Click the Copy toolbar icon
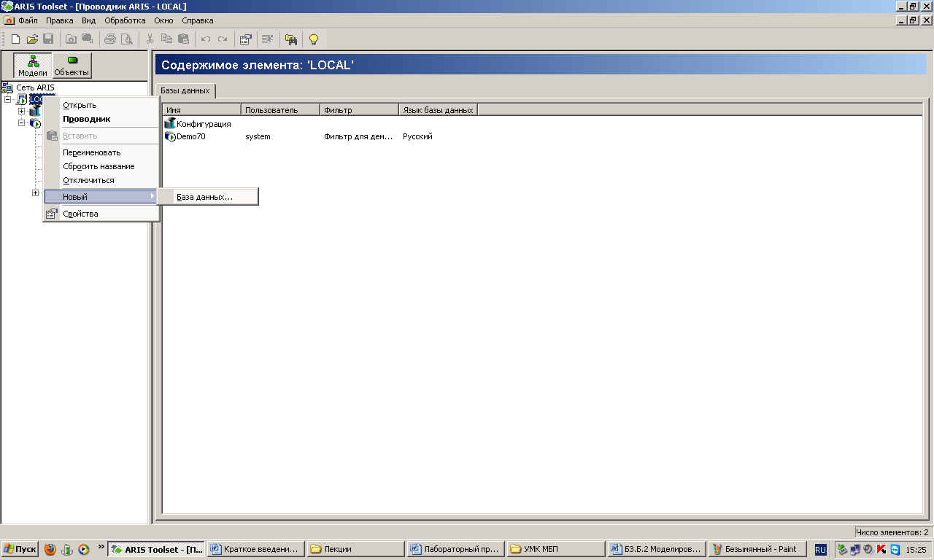 (166, 39)
